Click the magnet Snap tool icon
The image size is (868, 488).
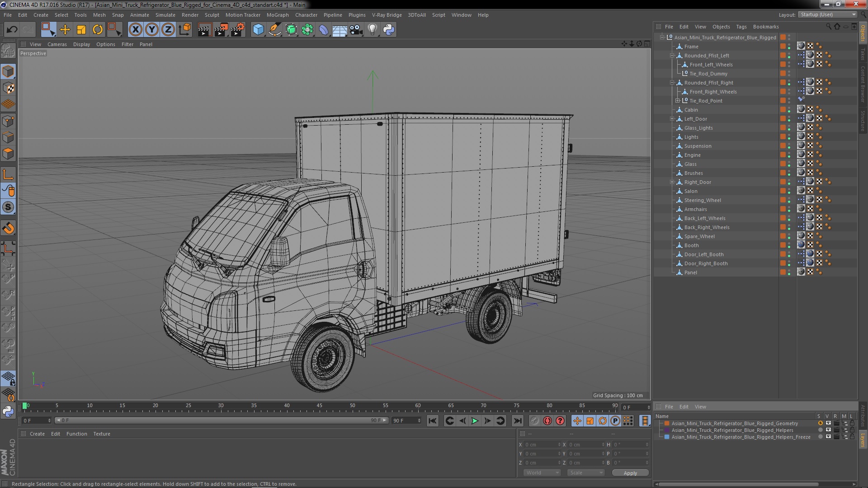click(x=8, y=228)
